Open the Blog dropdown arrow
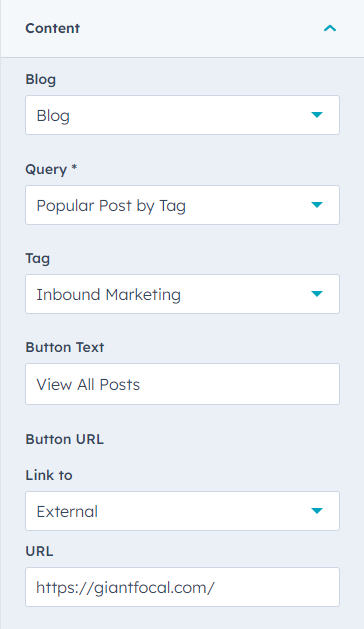 click(x=317, y=115)
